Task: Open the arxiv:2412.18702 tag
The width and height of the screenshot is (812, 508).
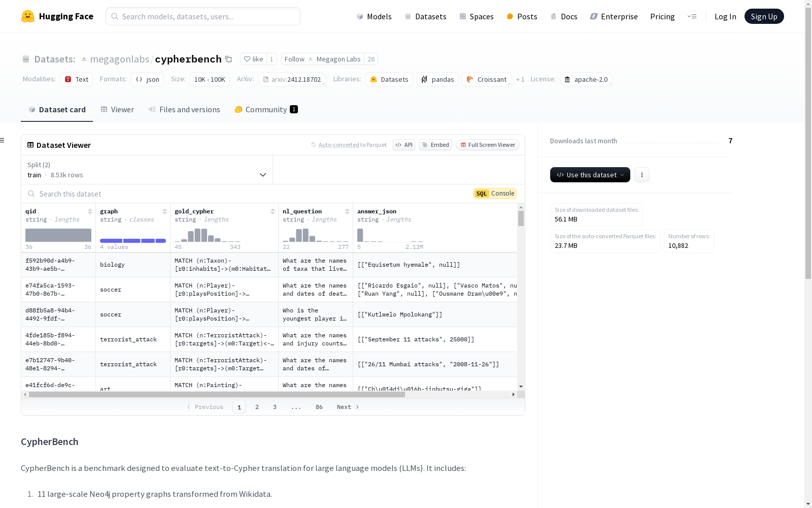Action: pos(292,79)
